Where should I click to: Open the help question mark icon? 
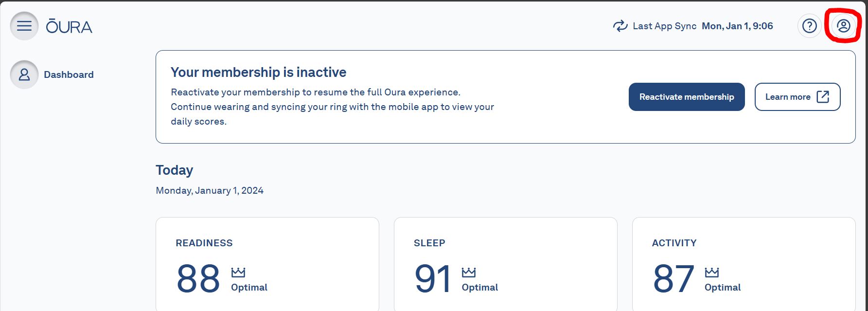coord(810,26)
